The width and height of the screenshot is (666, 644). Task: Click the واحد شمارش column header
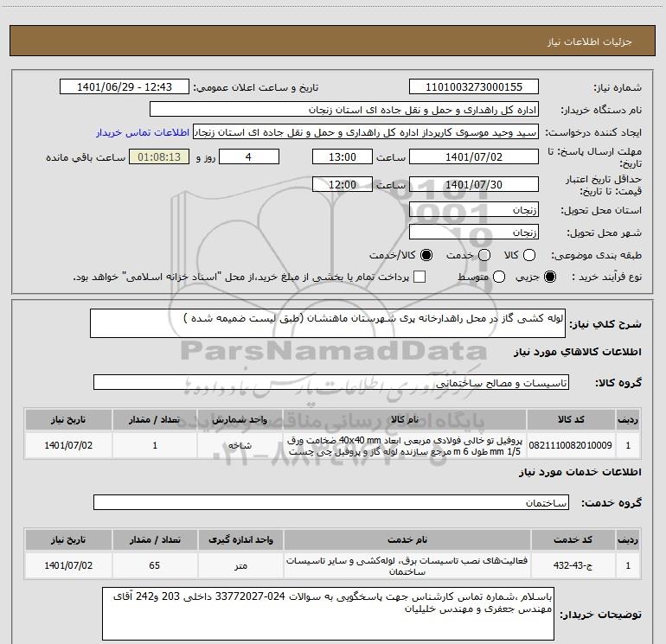point(240,419)
